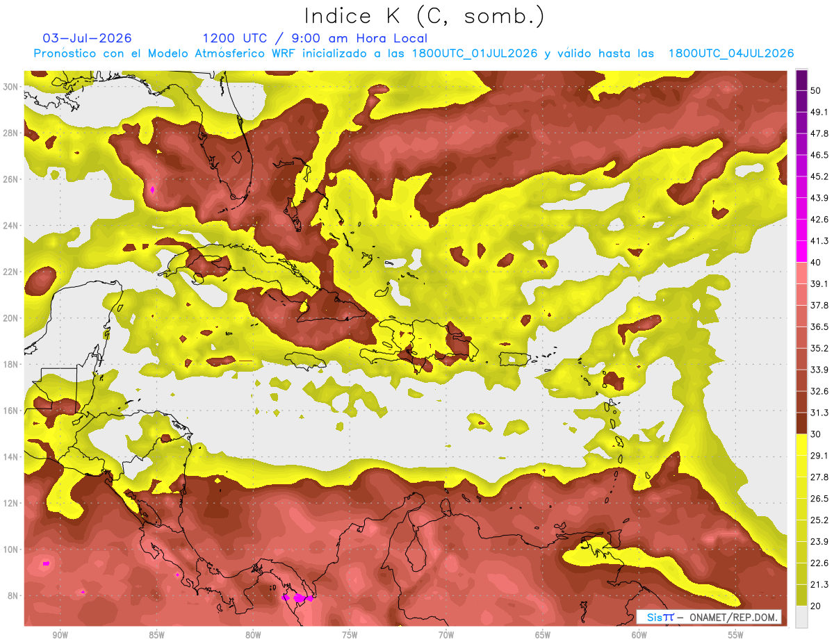Click the dark brown colorbar segment between 30 and 31.3
The width and height of the screenshot is (834, 644).
[801, 424]
